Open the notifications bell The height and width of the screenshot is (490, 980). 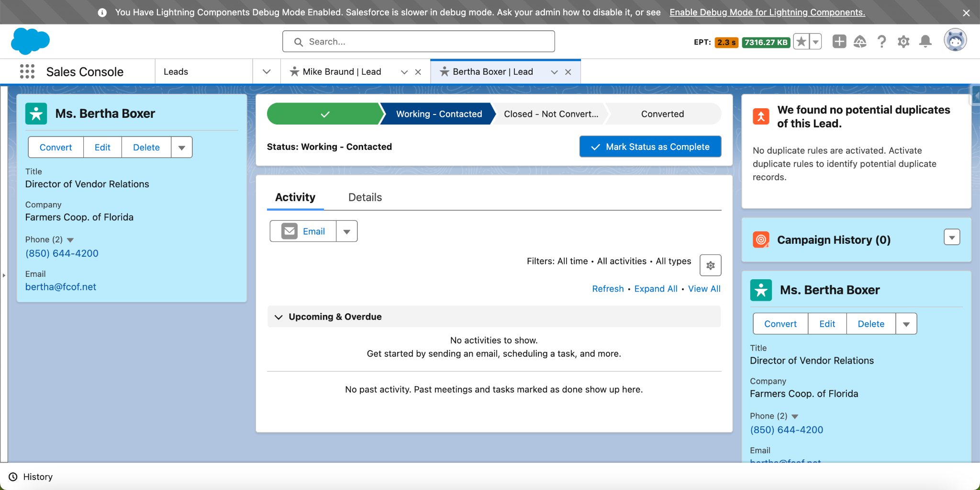(x=925, y=42)
